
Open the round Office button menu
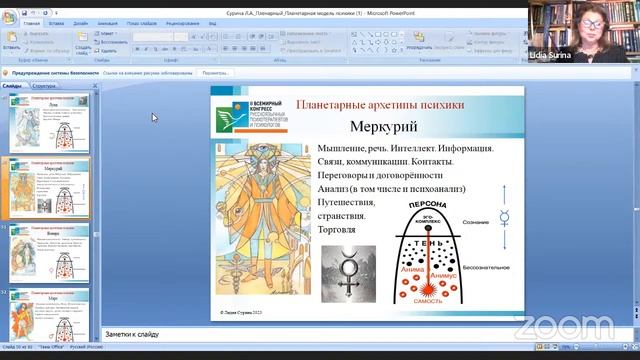9,18
